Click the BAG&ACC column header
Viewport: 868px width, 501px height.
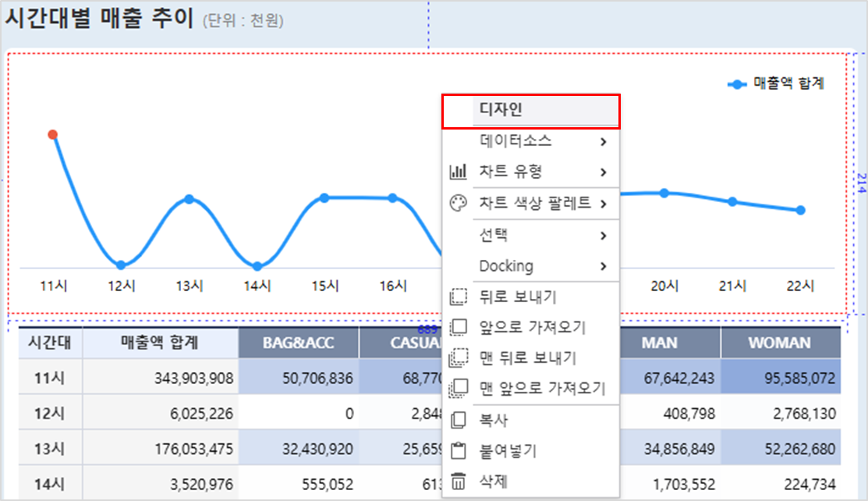(298, 343)
